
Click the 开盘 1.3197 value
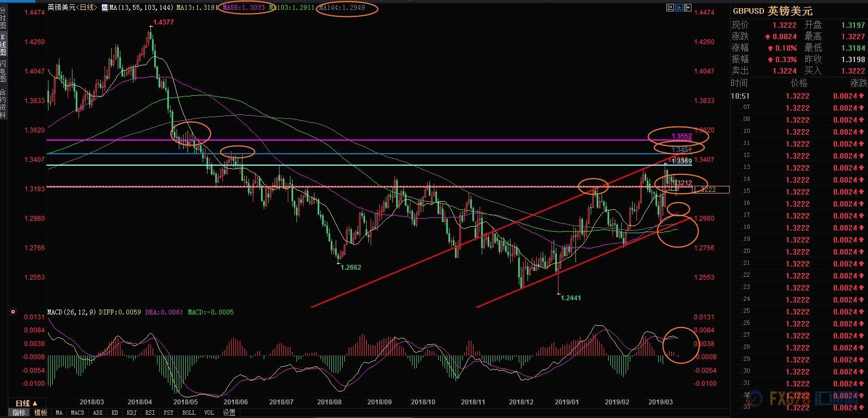[x=853, y=25]
